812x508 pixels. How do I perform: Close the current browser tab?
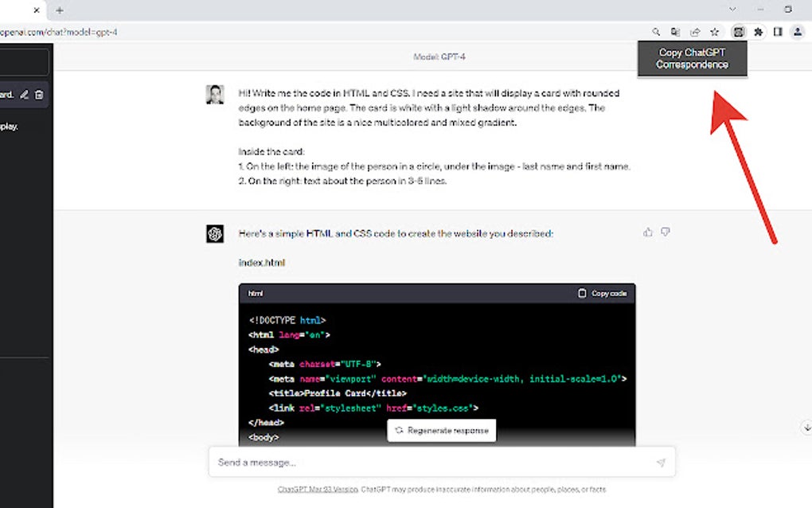click(37, 10)
